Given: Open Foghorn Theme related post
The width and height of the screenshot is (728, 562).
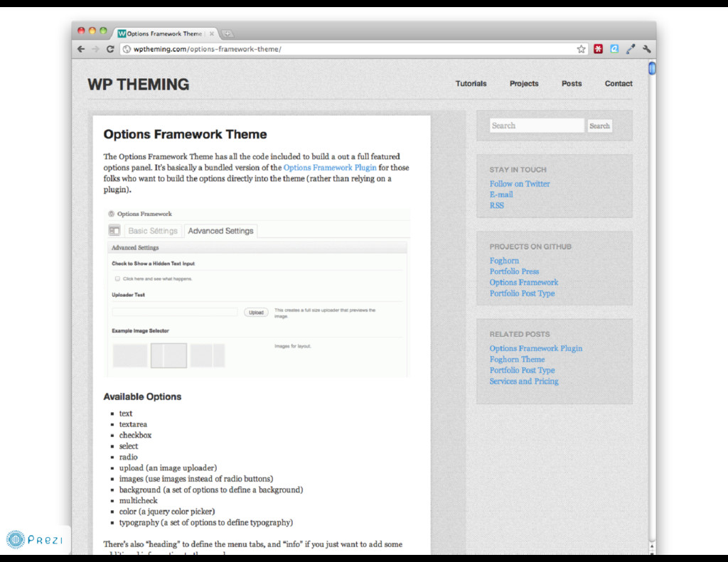Looking at the screenshot, I should tap(517, 360).
